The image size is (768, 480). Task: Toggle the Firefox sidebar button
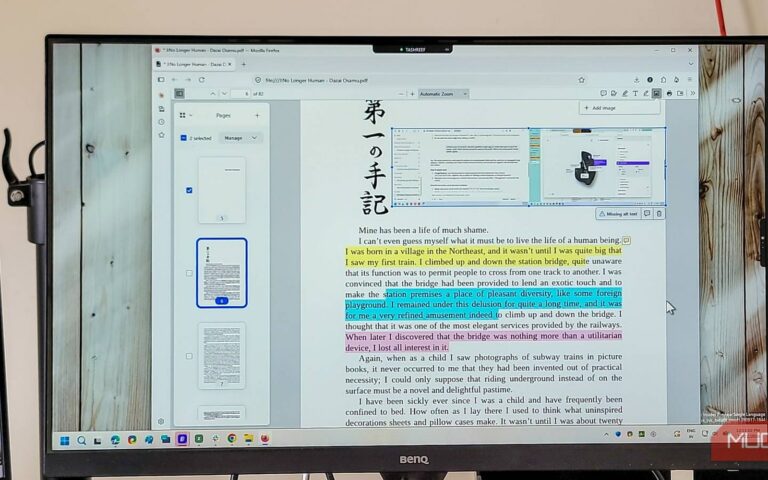pos(161,79)
